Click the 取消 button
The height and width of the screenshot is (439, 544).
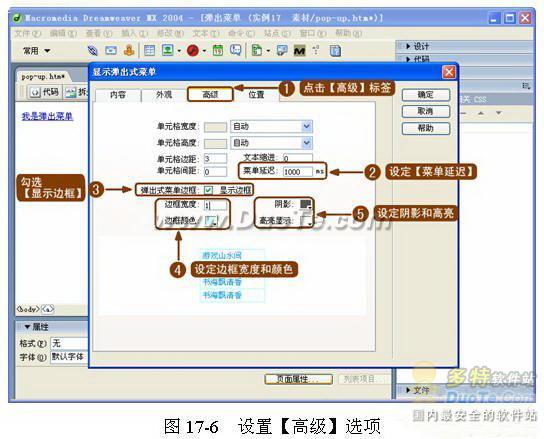[426, 111]
